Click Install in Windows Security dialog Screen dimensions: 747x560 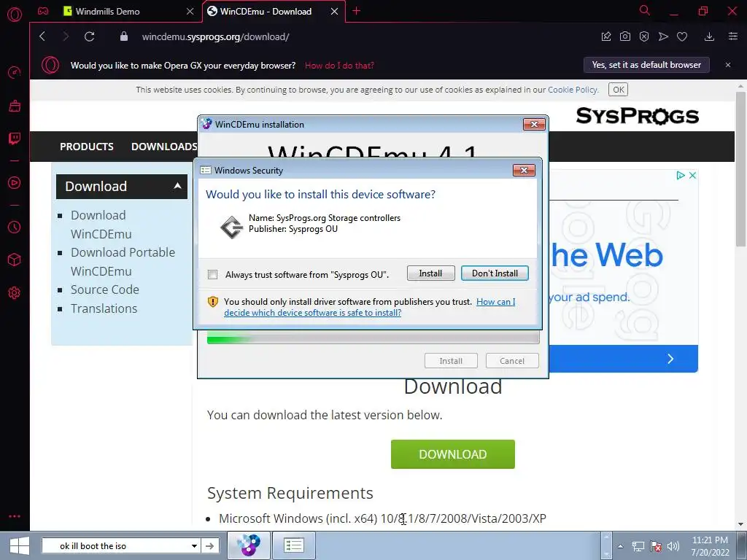click(x=430, y=273)
